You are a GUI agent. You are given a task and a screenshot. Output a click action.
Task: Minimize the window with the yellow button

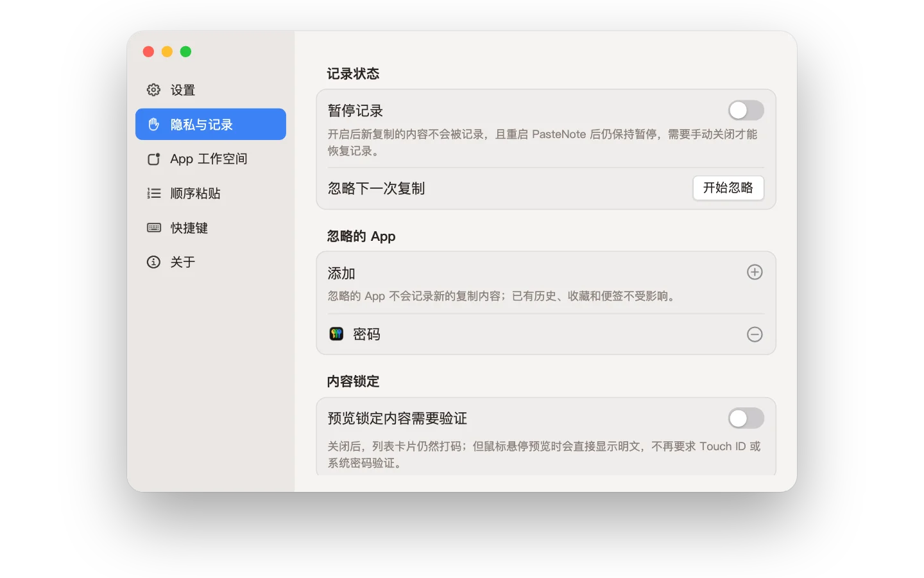(167, 51)
